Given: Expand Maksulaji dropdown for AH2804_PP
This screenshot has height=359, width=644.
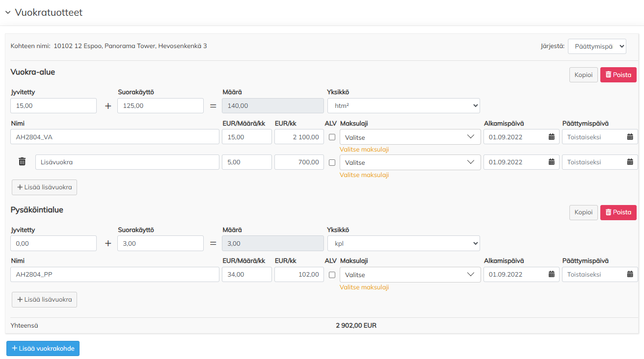Looking at the screenshot, I should [x=410, y=275].
